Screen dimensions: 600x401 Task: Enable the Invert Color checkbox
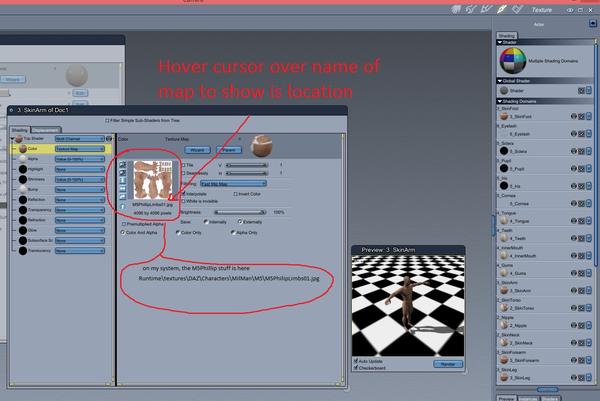click(235, 194)
